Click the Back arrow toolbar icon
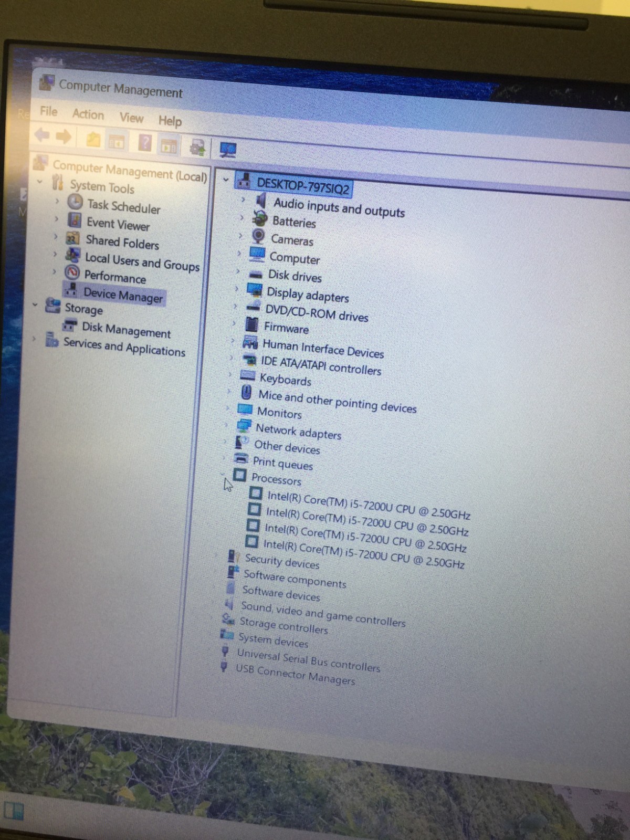The width and height of the screenshot is (630, 840). pos(41,135)
